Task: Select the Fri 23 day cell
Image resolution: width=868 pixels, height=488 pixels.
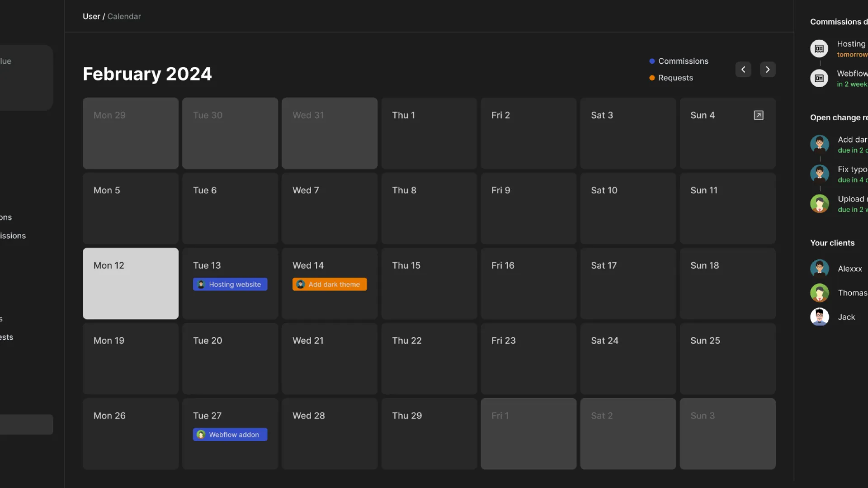Action: click(x=528, y=358)
